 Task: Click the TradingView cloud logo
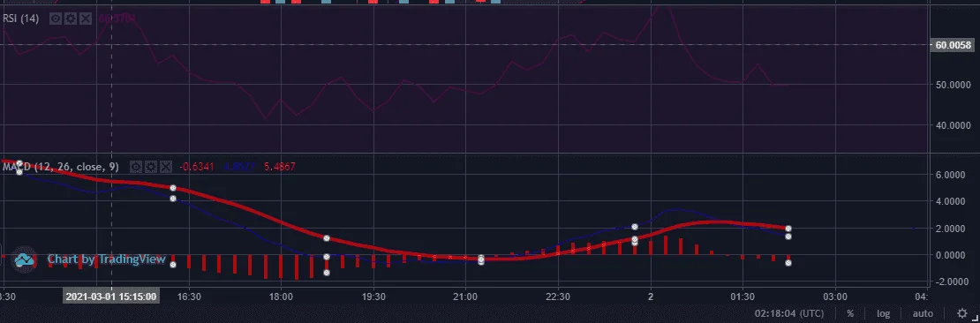[25, 259]
